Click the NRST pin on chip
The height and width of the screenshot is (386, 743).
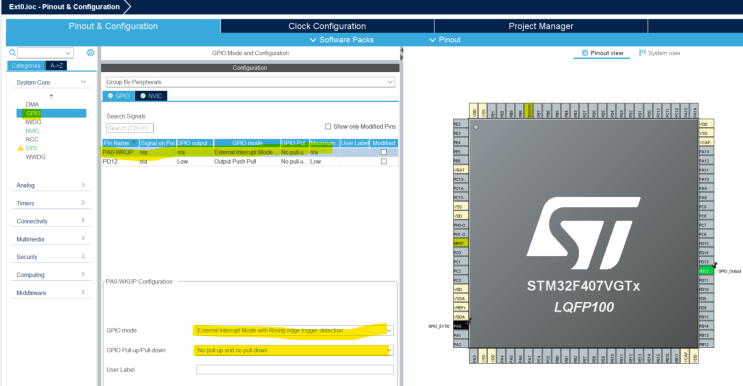coord(461,243)
